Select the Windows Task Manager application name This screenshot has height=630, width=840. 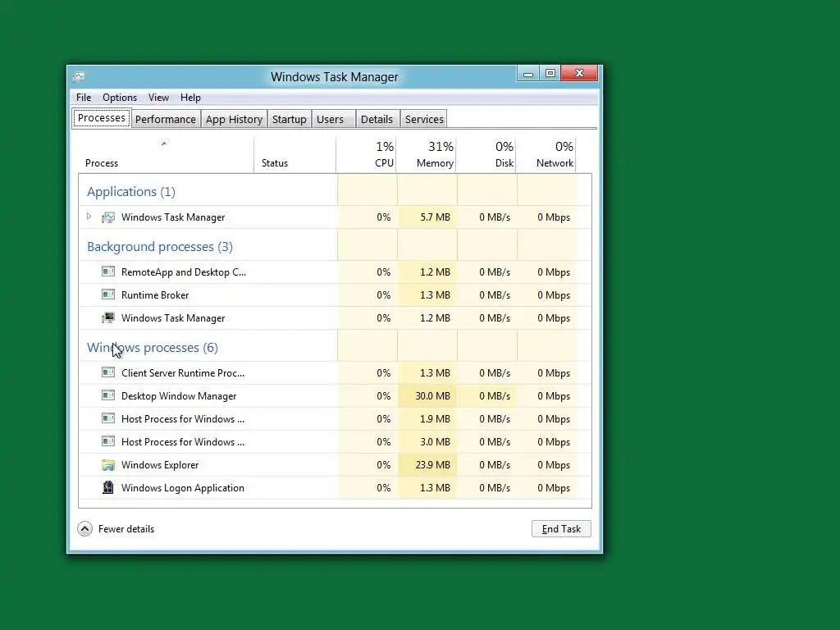click(173, 217)
